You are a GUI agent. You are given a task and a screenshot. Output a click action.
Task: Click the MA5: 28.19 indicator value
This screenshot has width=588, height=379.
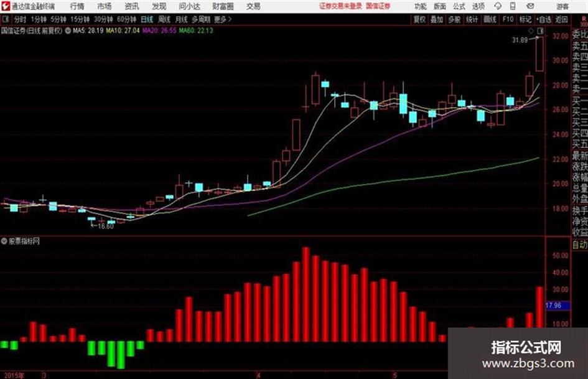coord(88,30)
